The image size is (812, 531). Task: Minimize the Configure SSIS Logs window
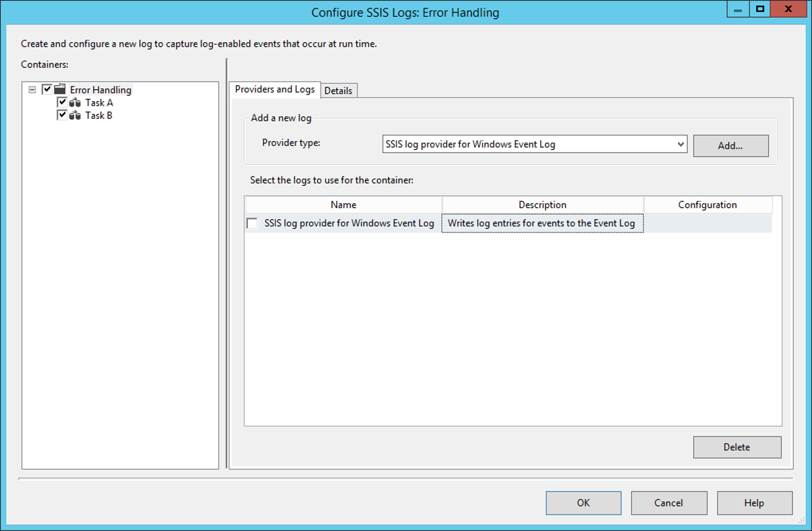[x=738, y=9]
